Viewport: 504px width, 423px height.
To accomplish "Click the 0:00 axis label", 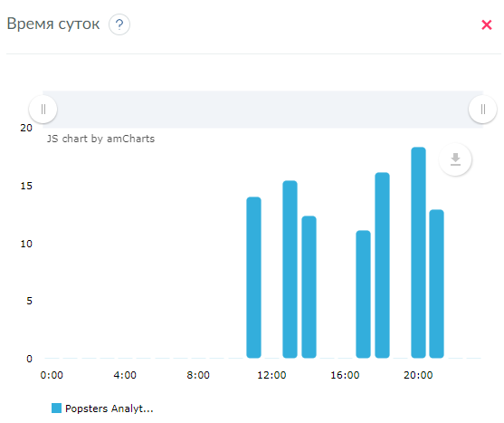I will tap(52, 375).
